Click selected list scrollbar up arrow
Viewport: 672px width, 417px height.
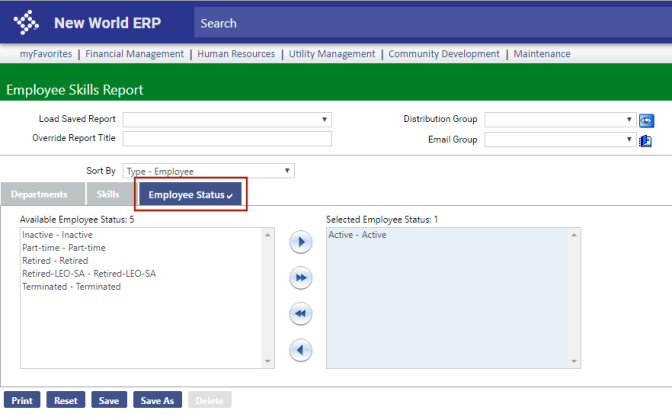coord(574,235)
